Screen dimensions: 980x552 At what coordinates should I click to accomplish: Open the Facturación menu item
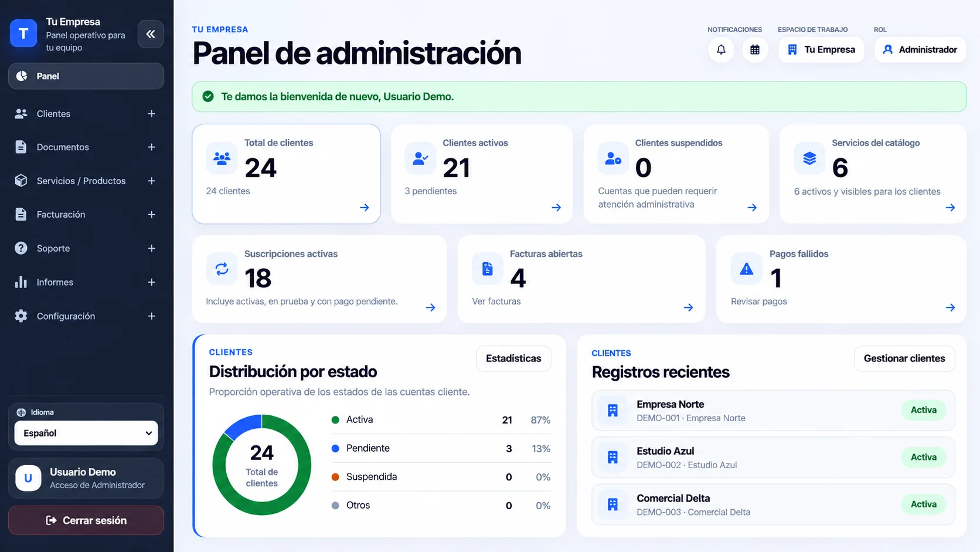(86, 215)
